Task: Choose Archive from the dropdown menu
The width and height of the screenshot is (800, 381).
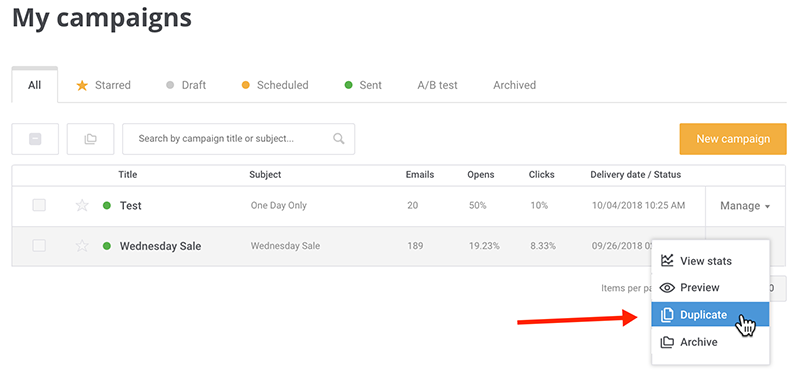Action: click(710, 342)
